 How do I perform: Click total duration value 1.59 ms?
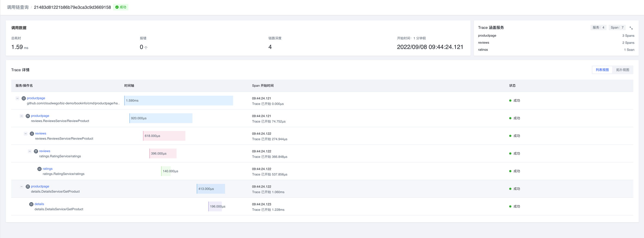click(x=20, y=47)
